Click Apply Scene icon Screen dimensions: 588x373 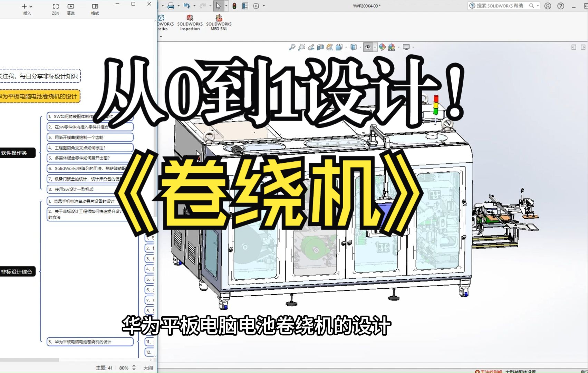[392, 47]
